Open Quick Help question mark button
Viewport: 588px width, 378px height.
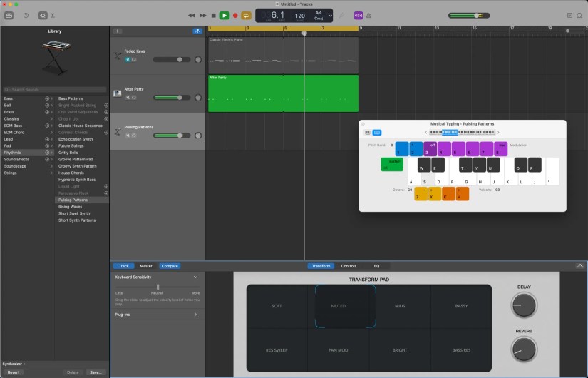click(26, 16)
